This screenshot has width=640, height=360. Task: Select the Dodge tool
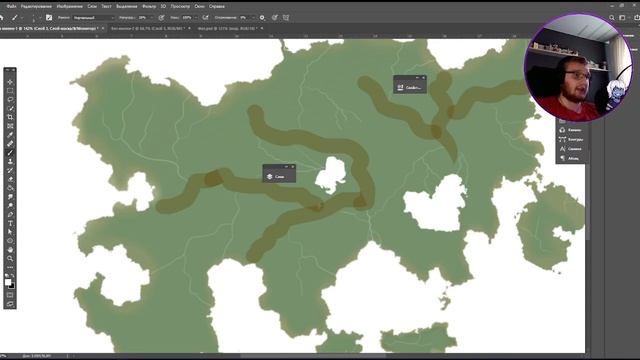coord(10,206)
